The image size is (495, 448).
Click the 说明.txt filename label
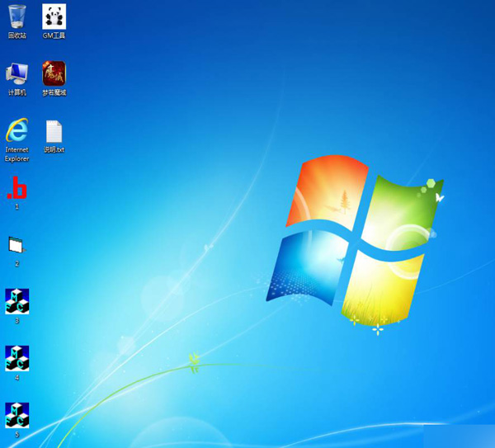pos(54,149)
